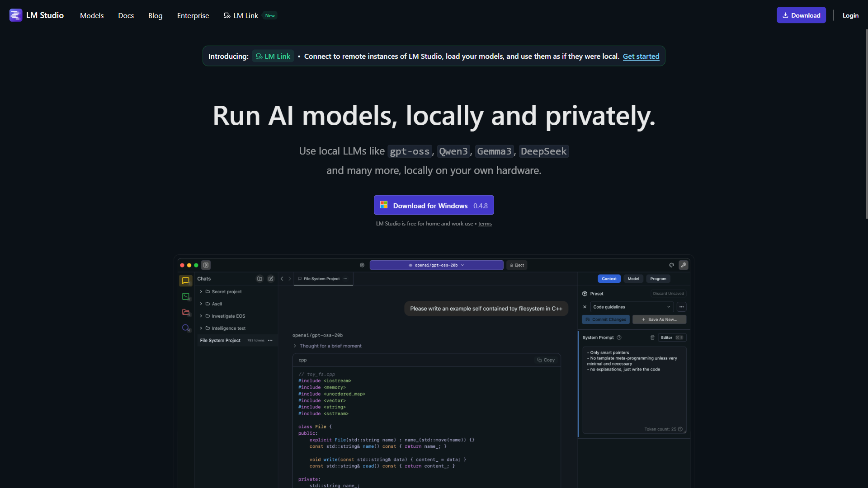This screenshot has height=488, width=868.
Task: Click the Save As New... button
Action: pos(659,319)
